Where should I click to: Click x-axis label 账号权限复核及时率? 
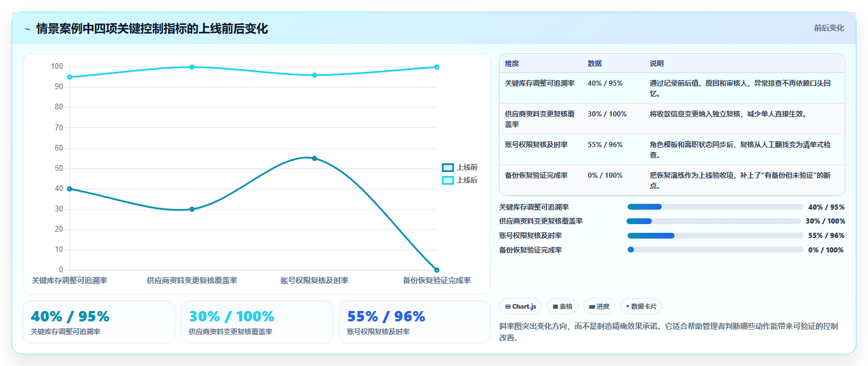[314, 280]
